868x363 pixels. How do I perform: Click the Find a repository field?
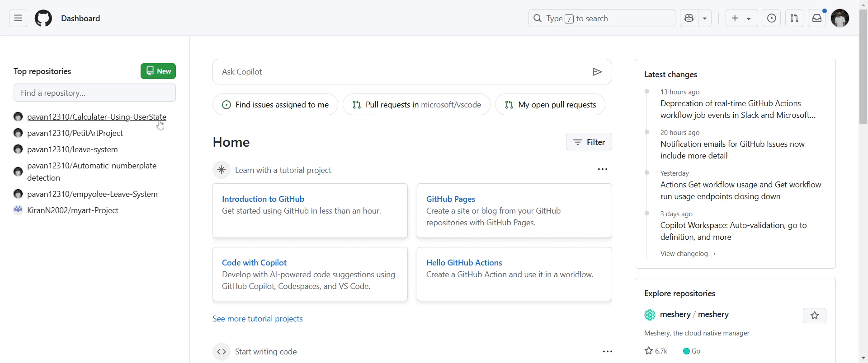(x=94, y=93)
